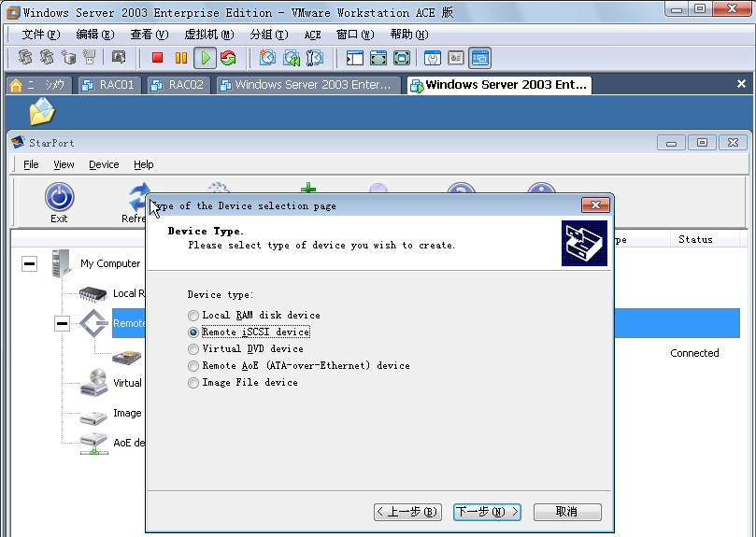Click the VMware summary view icon
Image resolution: width=756 pixels, height=537 pixels.
(433, 58)
